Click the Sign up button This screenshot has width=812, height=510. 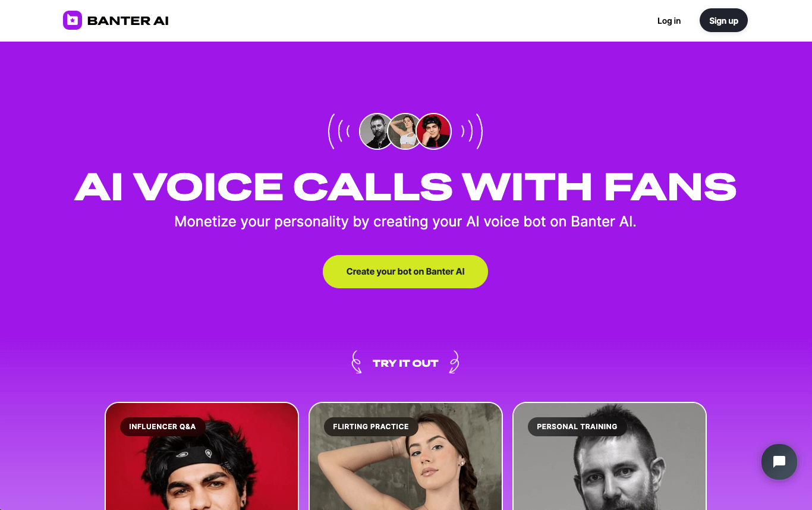pos(723,21)
